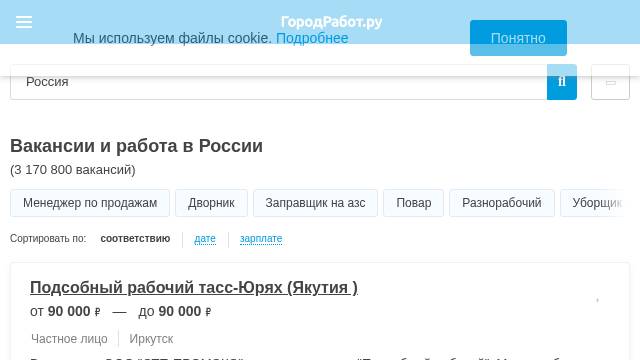Click the blue search button icon

[x=562, y=82]
